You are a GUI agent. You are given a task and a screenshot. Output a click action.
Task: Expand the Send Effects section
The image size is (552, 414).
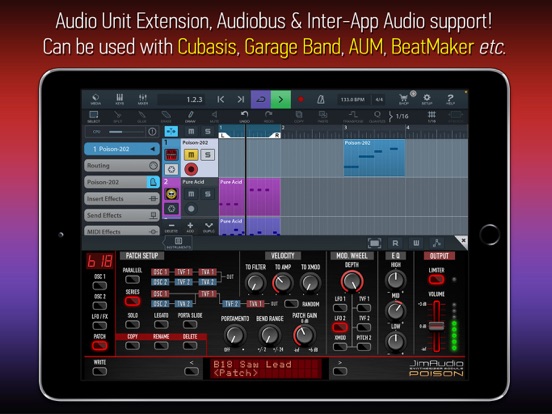click(122, 215)
